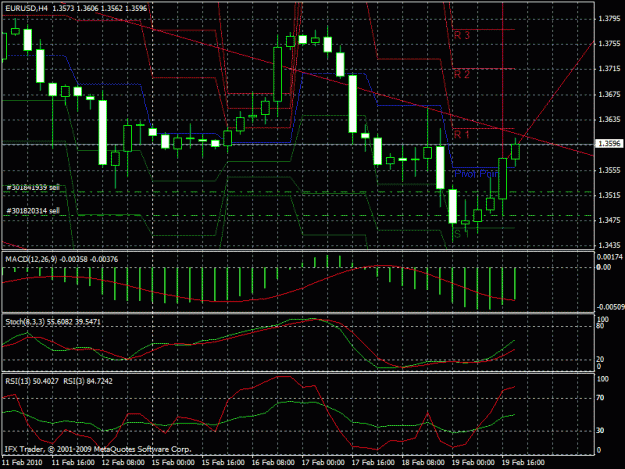The image size is (625, 469).
Task: Click the 15 Feb 16:00 time label
Action: pyautogui.click(x=223, y=462)
